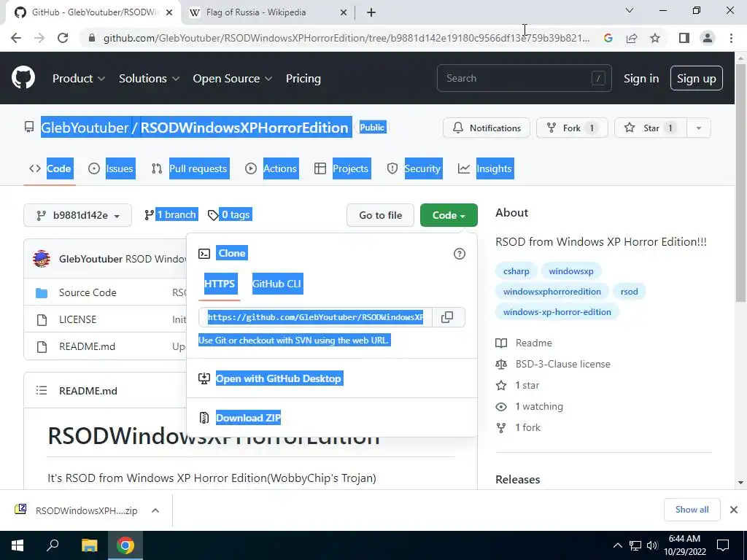The width and height of the screenshot is (747, 560).
Task: Click Sign in
Action: point(641,79)
